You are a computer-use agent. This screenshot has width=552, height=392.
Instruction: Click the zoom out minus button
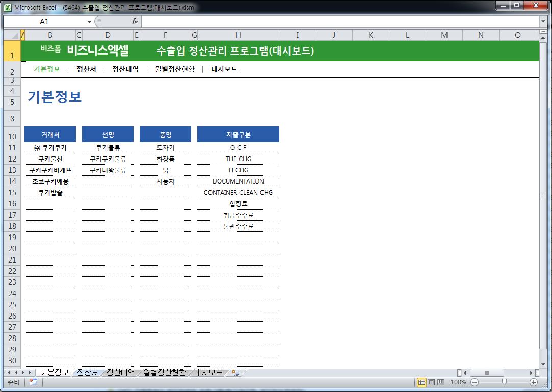coord(475,382)
